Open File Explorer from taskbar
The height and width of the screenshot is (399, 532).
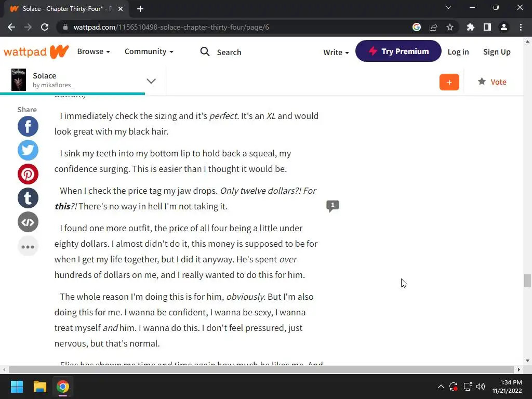pyautogui.click(x=39, y=387)
